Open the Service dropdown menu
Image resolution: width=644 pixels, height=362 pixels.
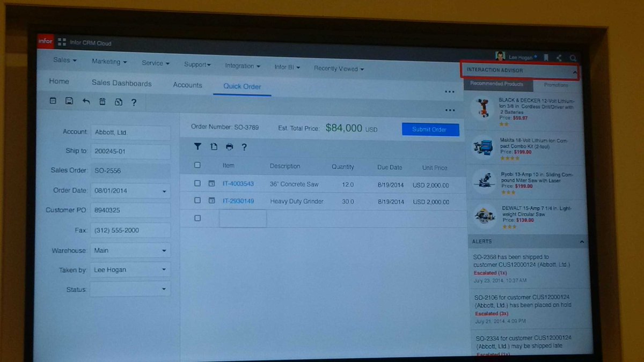click(x=156, y=63)
